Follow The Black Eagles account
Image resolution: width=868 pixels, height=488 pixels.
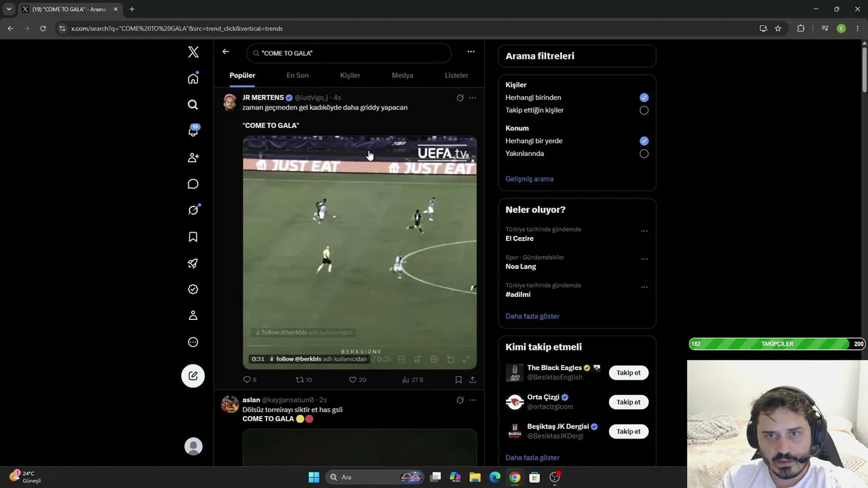628,373
